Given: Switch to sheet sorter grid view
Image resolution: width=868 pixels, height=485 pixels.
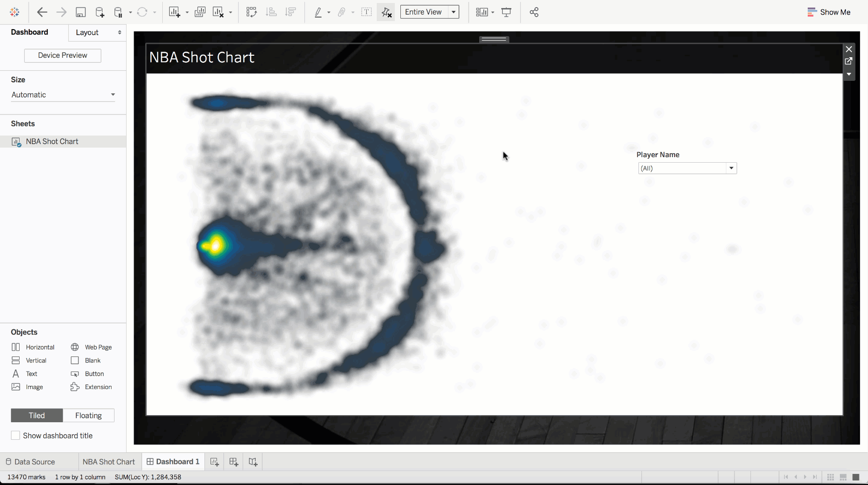Looking at the screenshot, I should [x=831, y=477].
